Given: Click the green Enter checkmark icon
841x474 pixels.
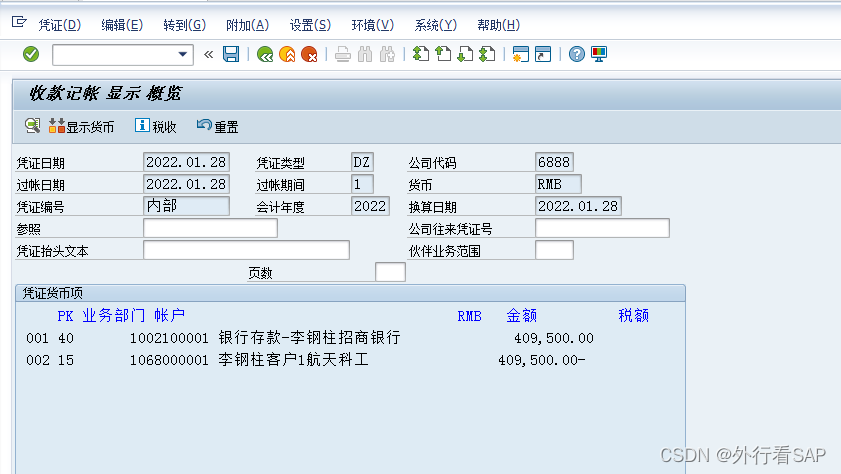Looking at the screenshot, I should (x=31, y=54).
